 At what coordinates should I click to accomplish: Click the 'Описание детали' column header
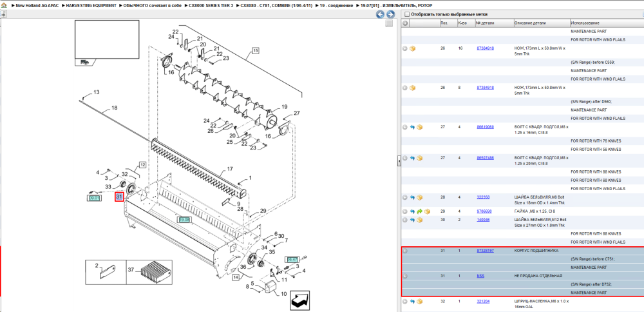[x=541, y=23]
